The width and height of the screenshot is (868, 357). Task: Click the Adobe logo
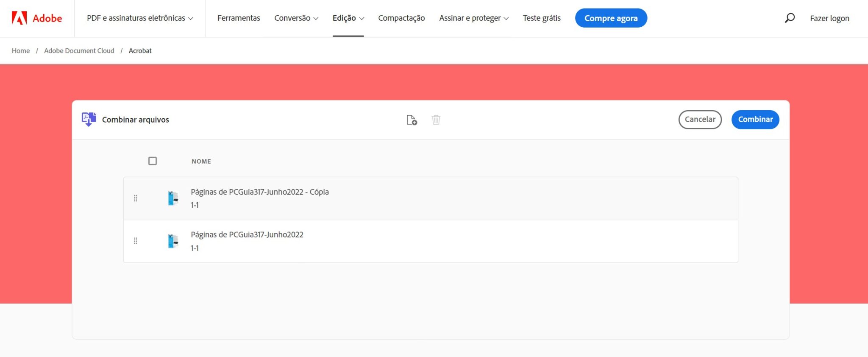click(37, 18)
